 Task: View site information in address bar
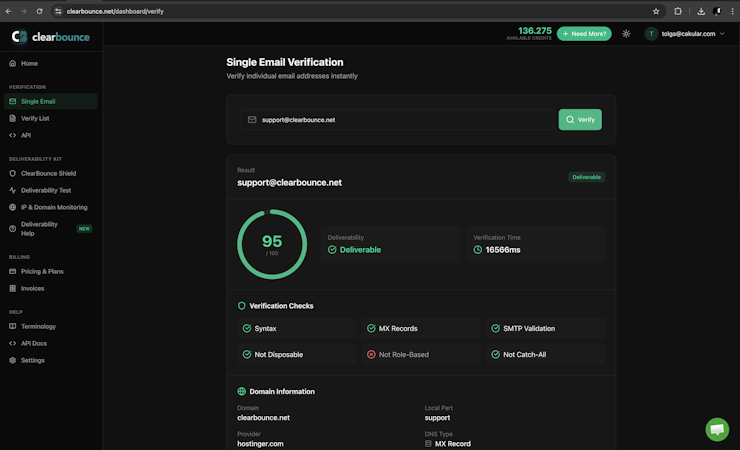pyautogui.click(x=58, y=11)
